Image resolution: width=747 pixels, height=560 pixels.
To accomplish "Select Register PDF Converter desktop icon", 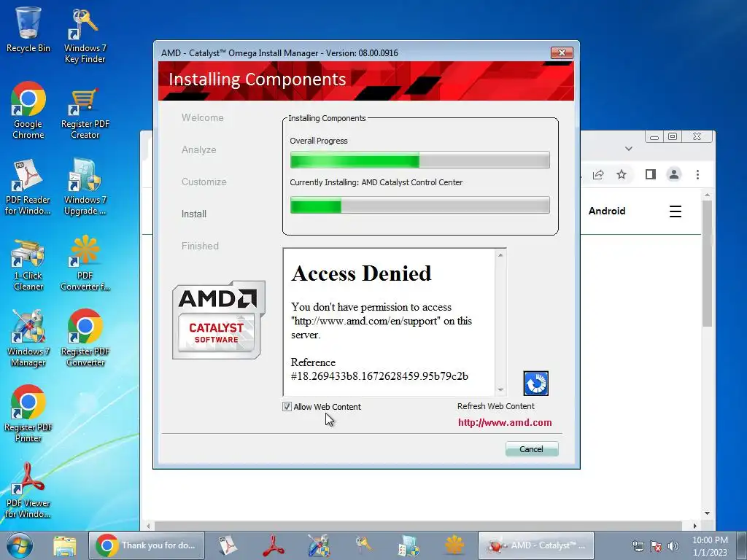I will click(85, 338).
